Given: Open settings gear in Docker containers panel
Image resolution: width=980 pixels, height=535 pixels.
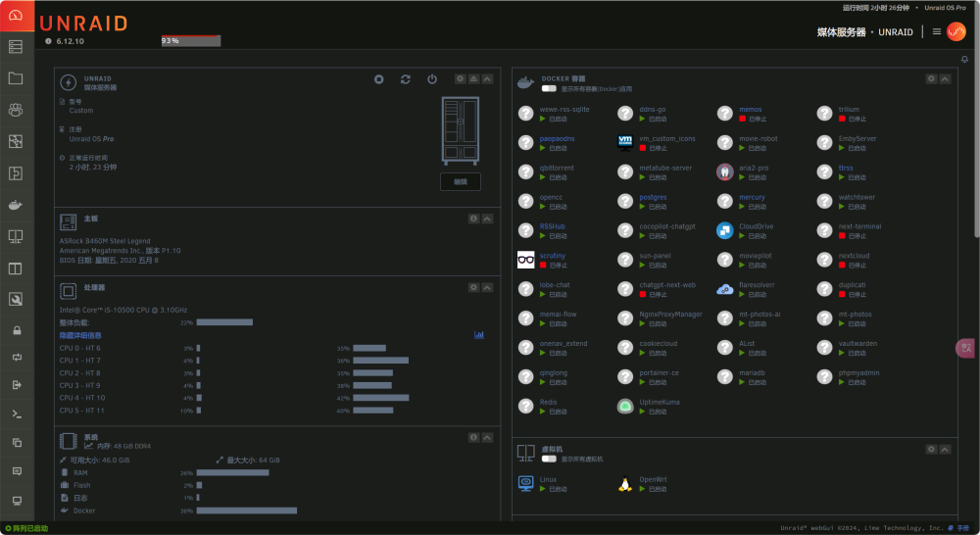Looking at the screenshot, I should tap(931, 78).
